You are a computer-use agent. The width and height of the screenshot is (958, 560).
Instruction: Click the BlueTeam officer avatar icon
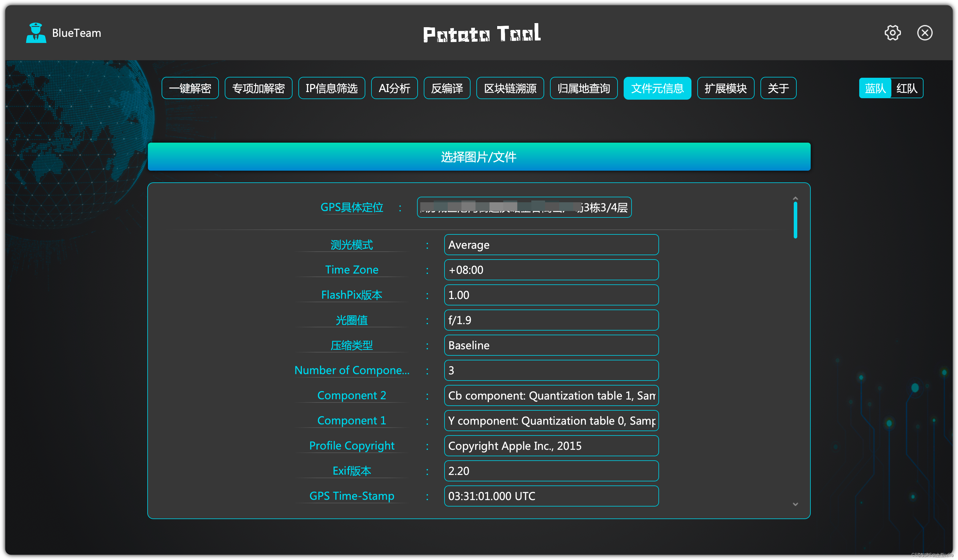[x=36, y=33]
